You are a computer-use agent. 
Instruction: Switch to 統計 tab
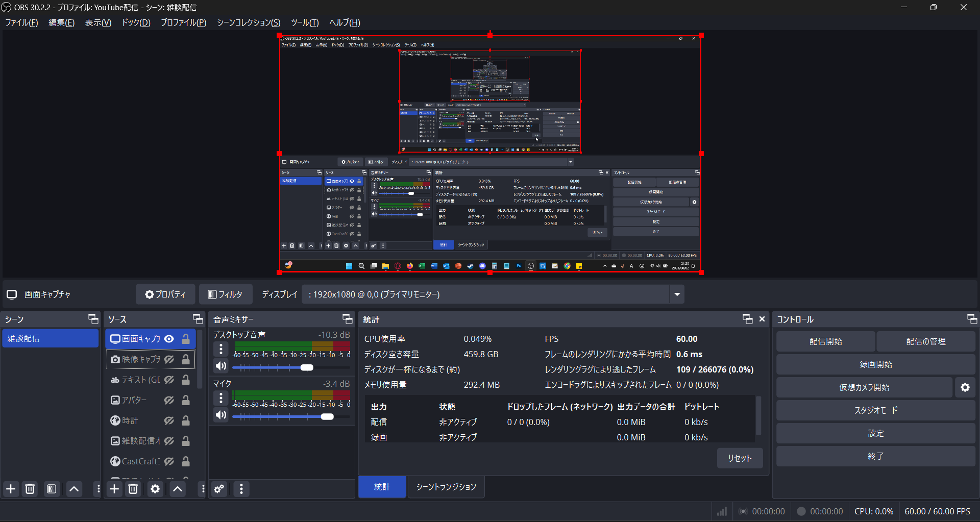(x=382, y=487)
